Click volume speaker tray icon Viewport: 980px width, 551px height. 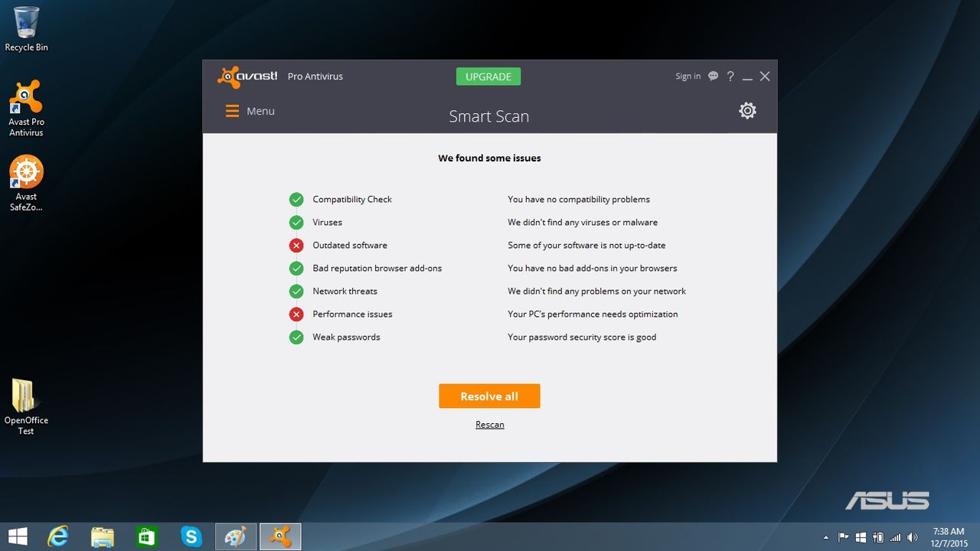click(913, 537)
